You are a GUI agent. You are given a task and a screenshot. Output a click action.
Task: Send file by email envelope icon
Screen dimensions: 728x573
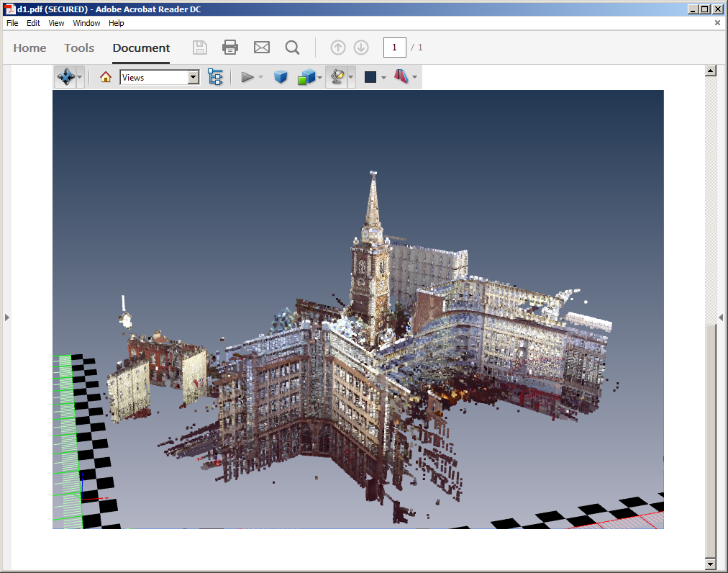(262, 48)
